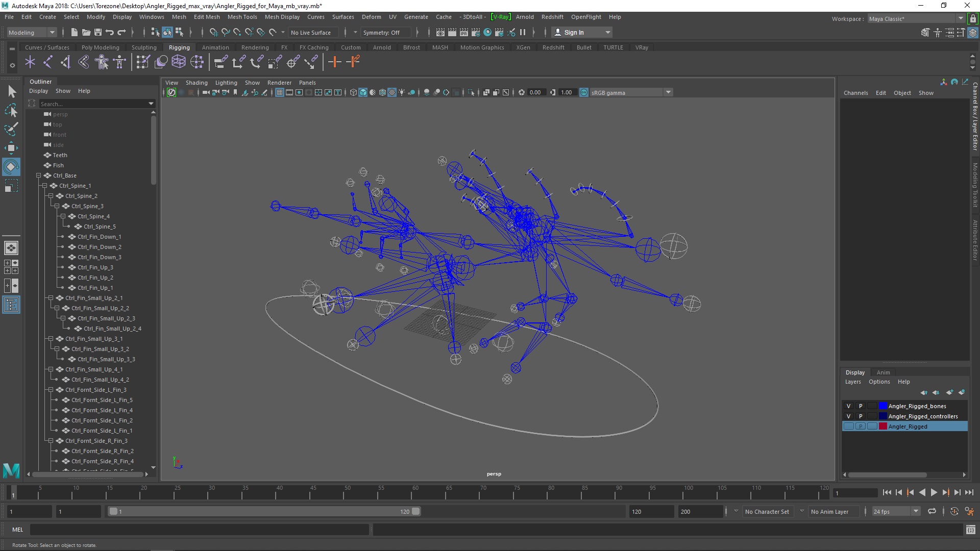Screen dimensions: 980x551
Task: Click the IPR render icon
Action: point(464,32)
